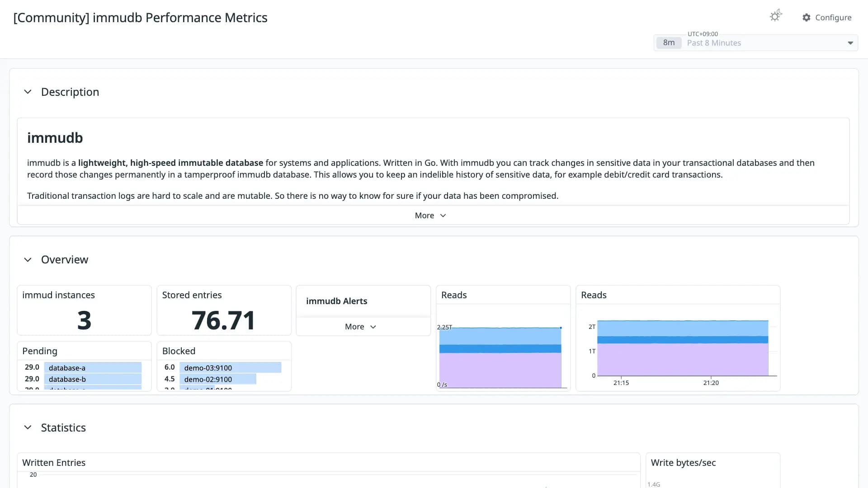
Task: Click the 29.0 value beside database-a
Action: point(32,367)
